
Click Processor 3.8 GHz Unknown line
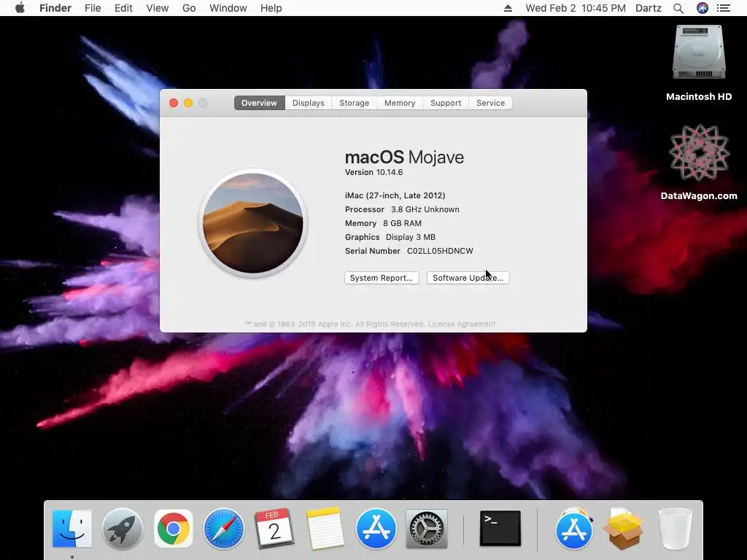(x=402, y=209)
